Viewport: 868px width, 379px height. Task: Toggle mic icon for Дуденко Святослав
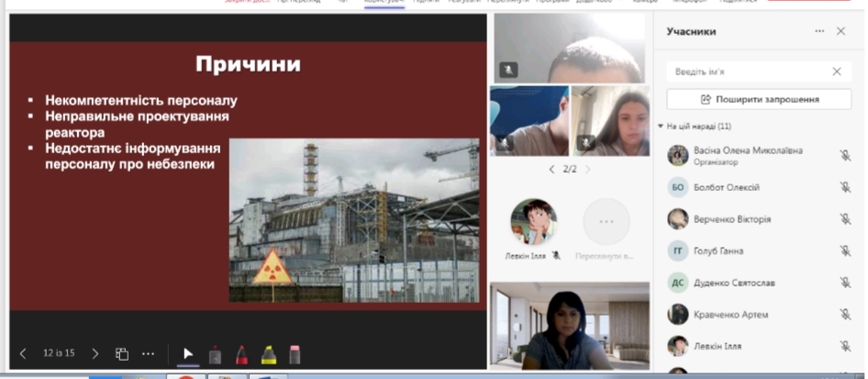point(845,283)
